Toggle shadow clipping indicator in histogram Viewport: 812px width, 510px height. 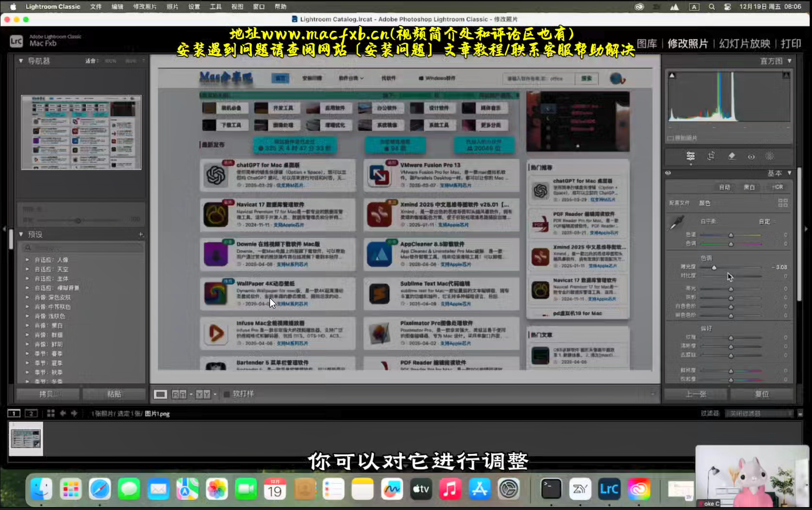(672, 75)
